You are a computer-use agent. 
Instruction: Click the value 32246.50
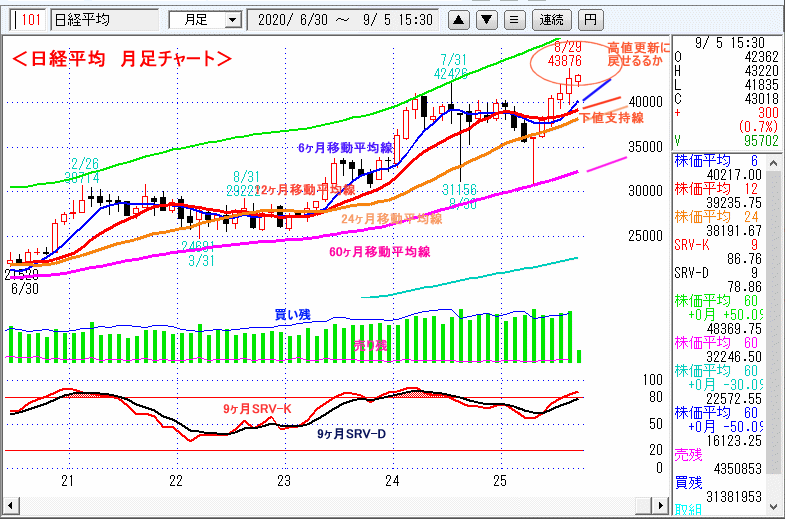pyautogui.click(x=734, y=357)
